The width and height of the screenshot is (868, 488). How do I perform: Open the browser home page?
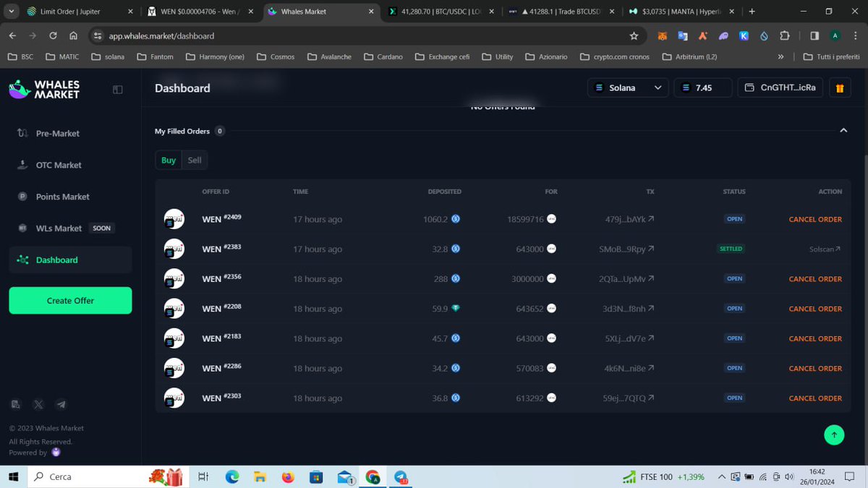coord(74,35)
